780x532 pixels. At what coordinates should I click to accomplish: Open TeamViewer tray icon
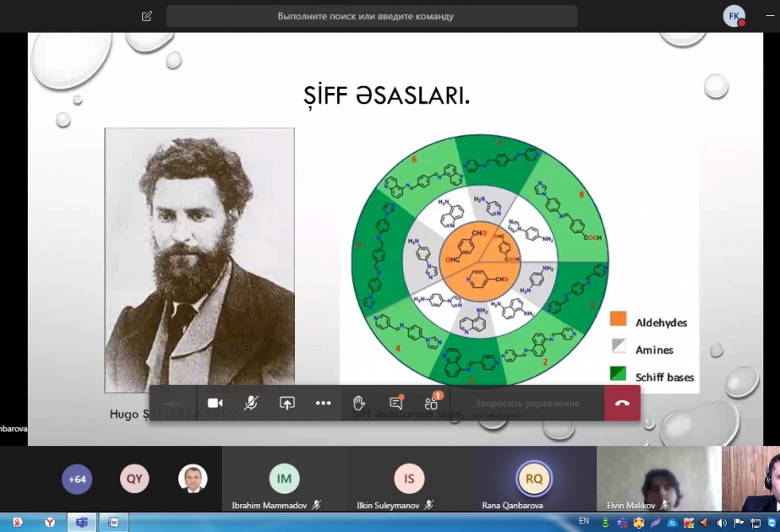point(772,523)
